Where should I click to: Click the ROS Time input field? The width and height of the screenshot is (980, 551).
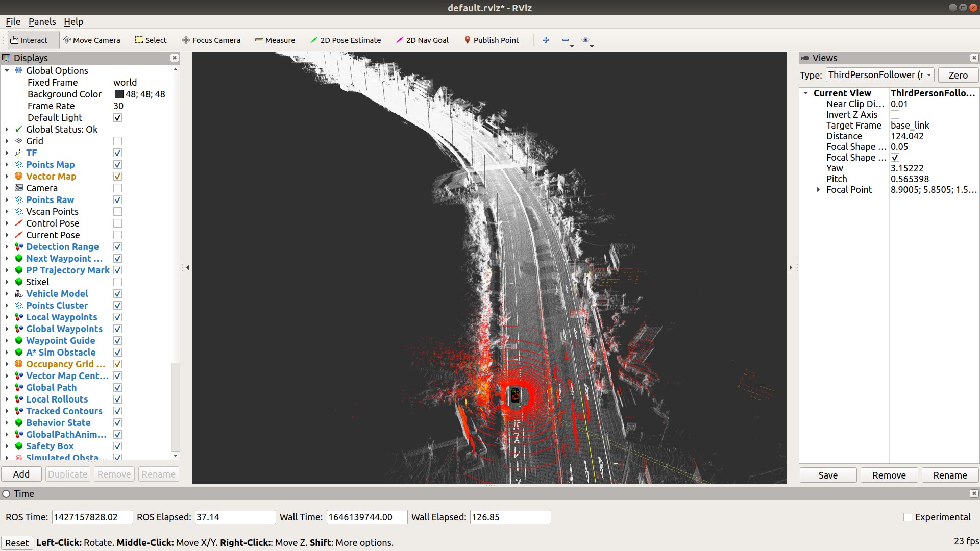click(x=92, y=517)
